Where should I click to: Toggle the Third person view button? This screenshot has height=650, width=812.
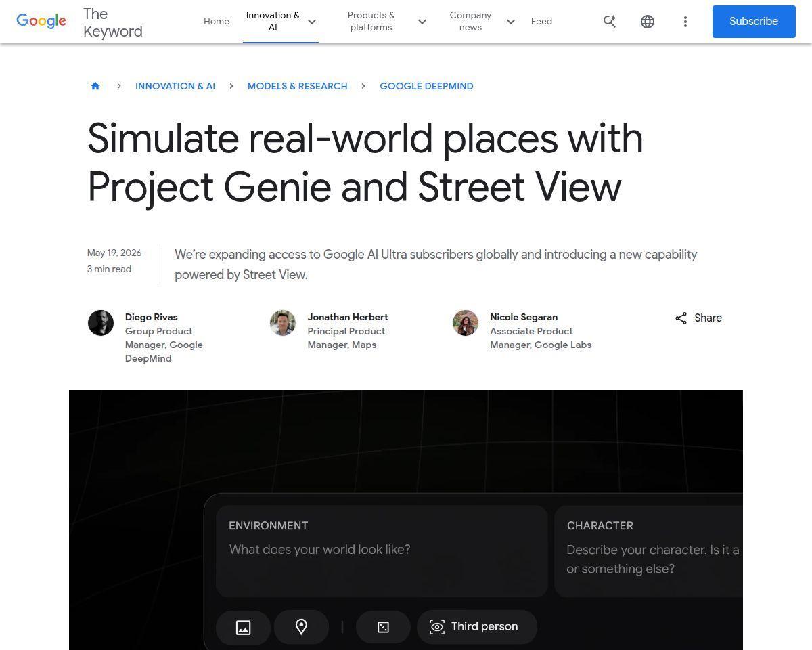[477, 627]
